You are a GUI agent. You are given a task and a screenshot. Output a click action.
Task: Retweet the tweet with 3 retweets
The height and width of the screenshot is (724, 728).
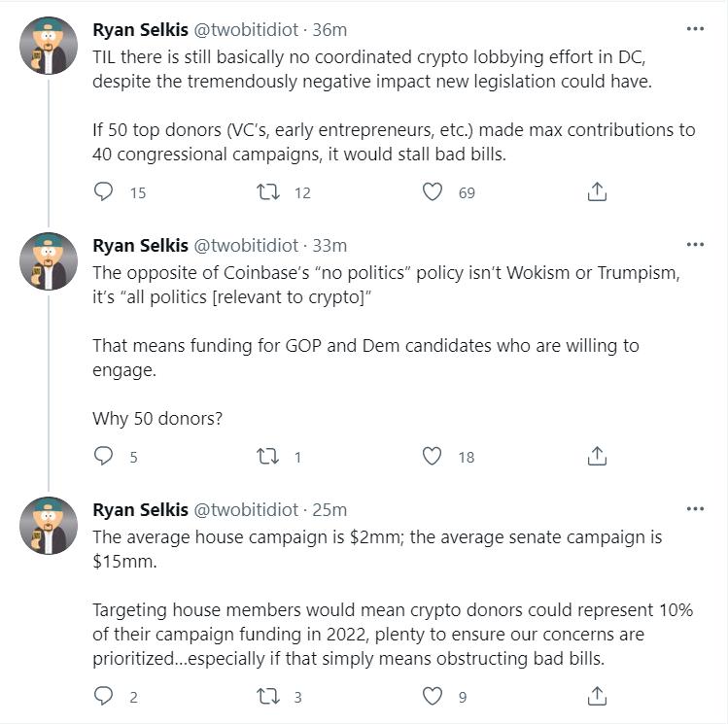click(x=267, y=696)
